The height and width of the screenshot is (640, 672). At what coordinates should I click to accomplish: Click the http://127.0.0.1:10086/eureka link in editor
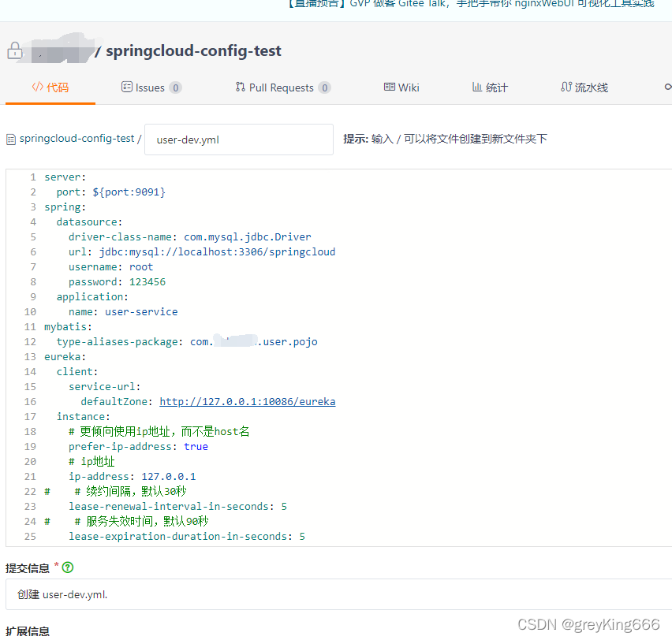pos(248,401)
